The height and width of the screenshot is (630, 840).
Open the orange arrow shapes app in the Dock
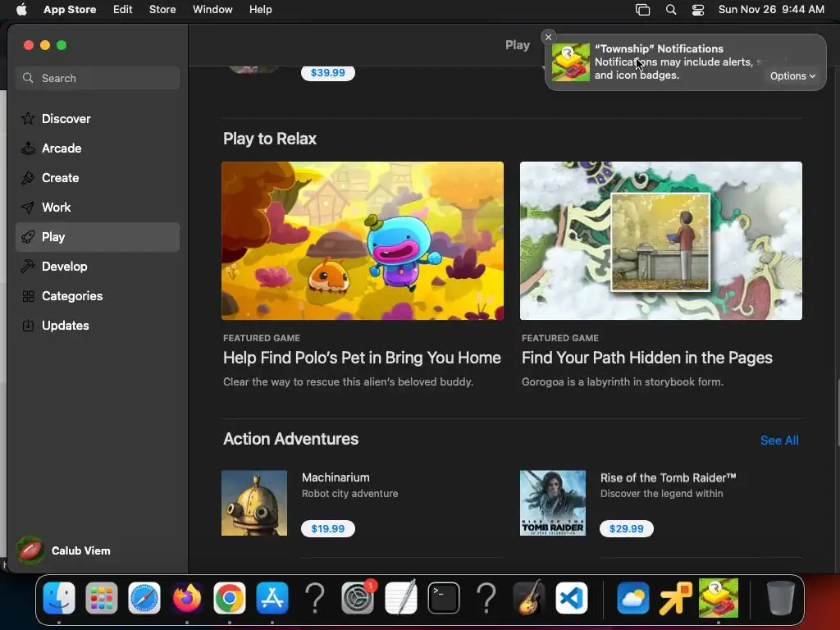click(x=676, y=598)
